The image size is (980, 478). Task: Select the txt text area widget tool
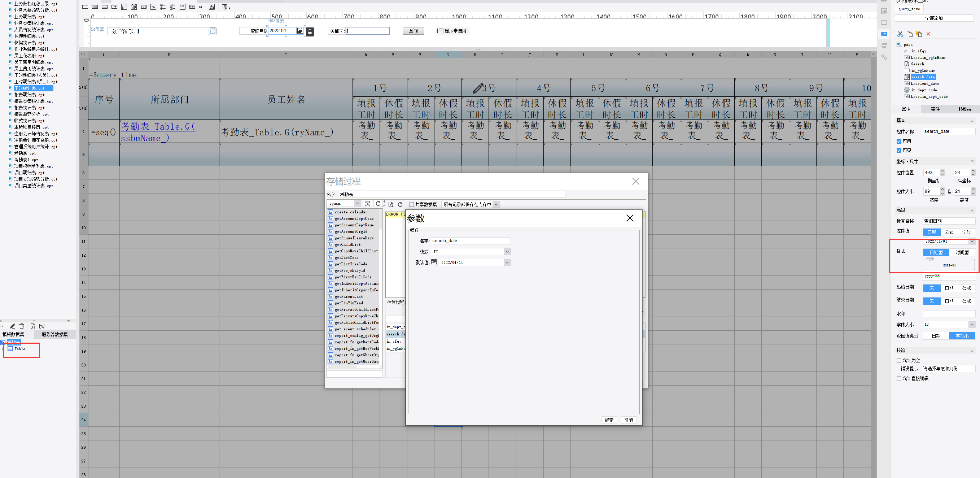click(x=183, y=7)
